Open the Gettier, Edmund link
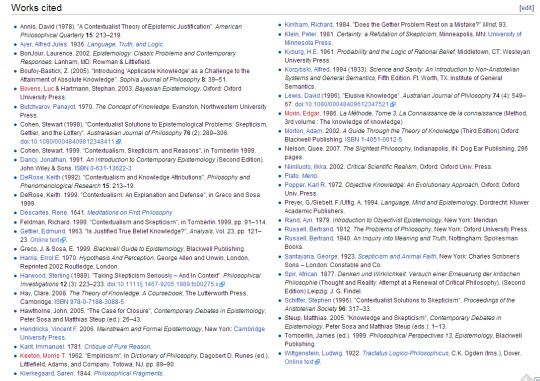The width and height of the screenshot is (540, 381). point(43,231)
